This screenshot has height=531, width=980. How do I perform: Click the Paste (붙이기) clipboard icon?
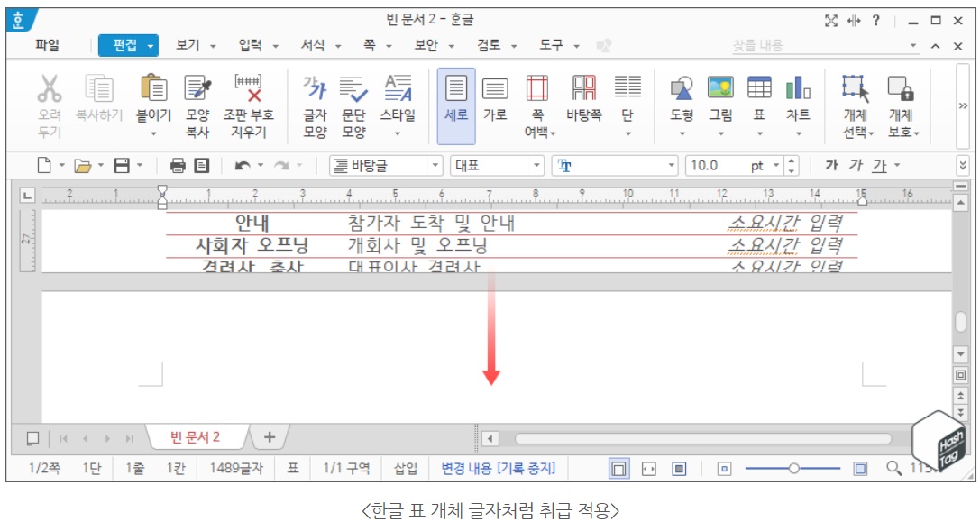(x=154, y=88)
